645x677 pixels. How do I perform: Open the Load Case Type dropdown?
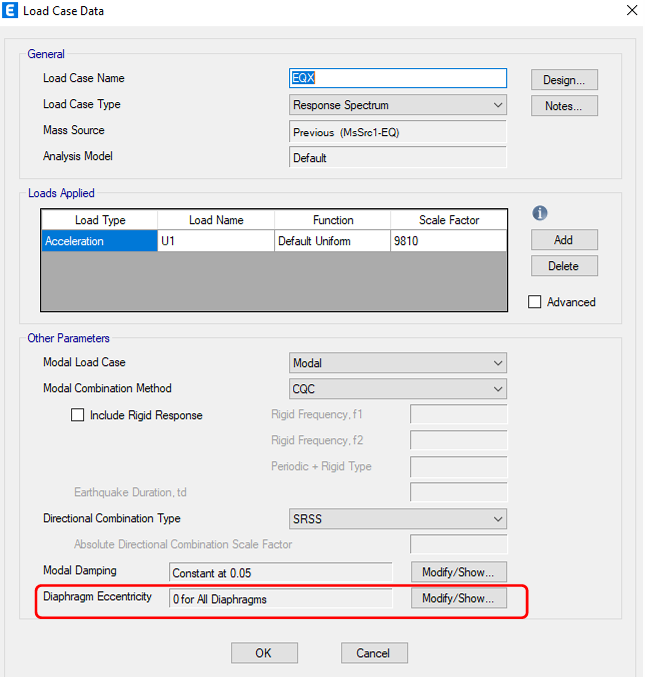pos(397,105)
